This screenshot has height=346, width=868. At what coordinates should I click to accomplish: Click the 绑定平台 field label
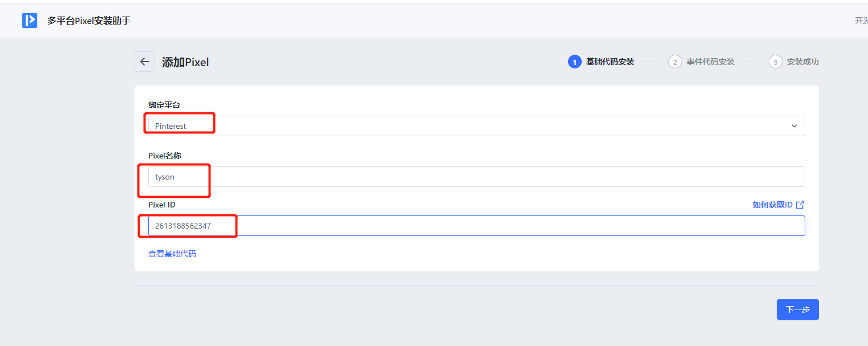(x=164, y=105)
